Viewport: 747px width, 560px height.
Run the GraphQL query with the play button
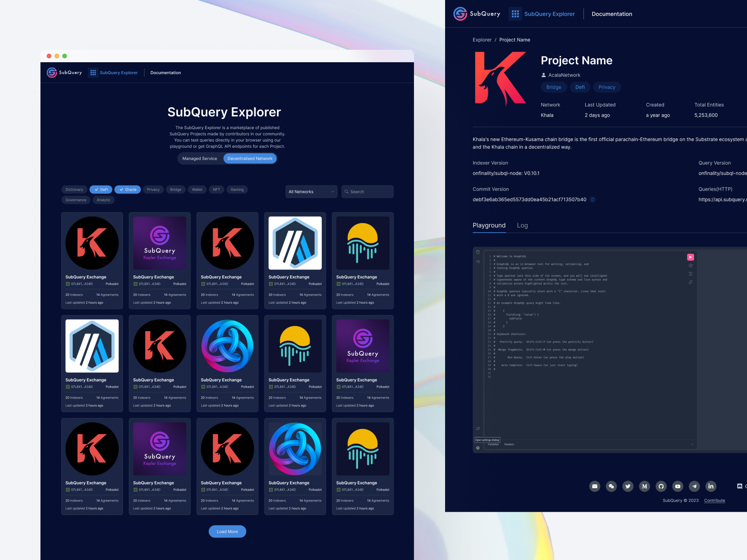coord(691,257)
